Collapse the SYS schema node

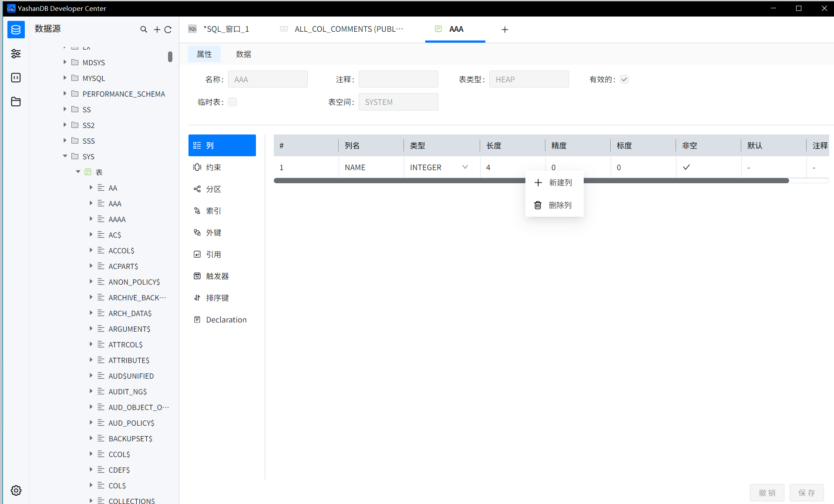pos(65,156)
